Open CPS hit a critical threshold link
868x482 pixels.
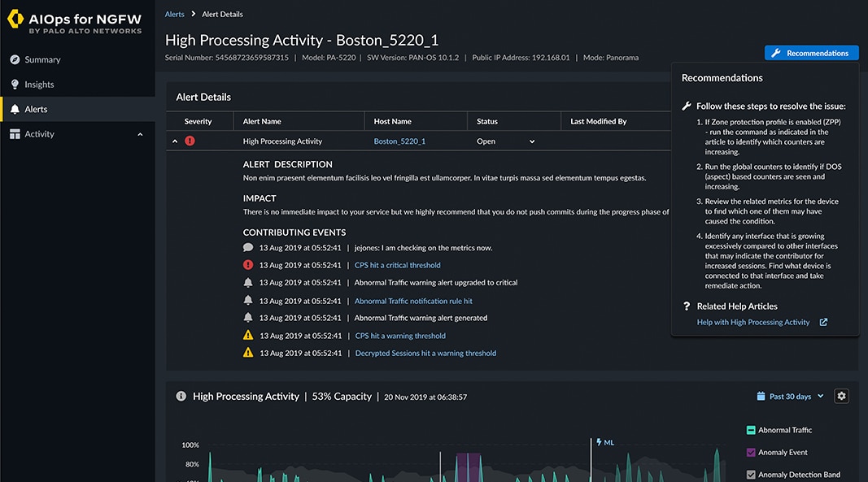tap(398, 265)
